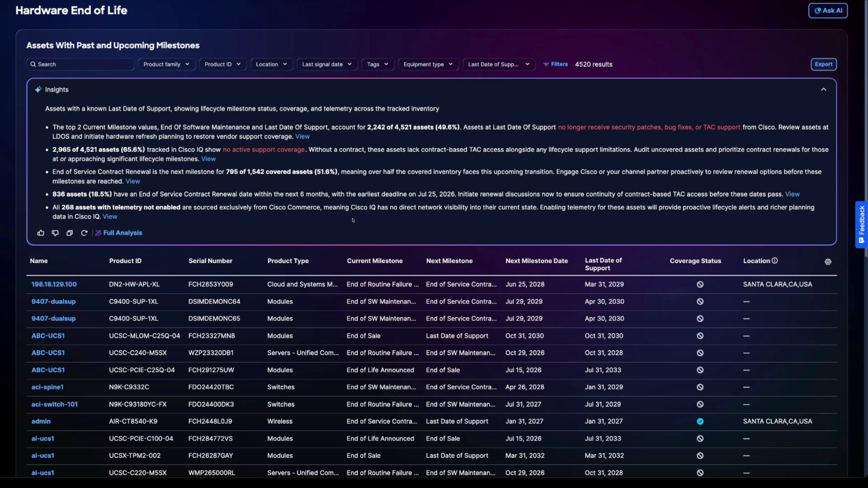The height and width of the screenshot is (488, 868).
Task: Click the search magnifier icon
Action: 33,64
